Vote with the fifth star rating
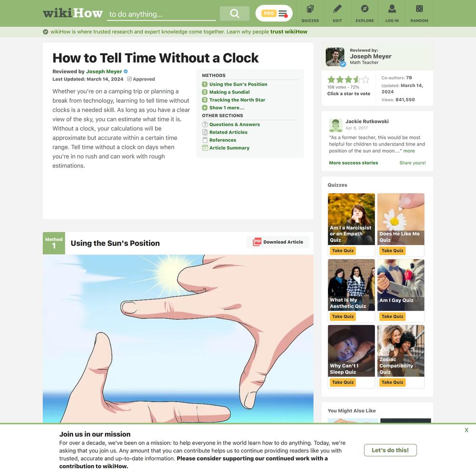The height and width of the screenshot is (476, 476). [x=366, y=79]
